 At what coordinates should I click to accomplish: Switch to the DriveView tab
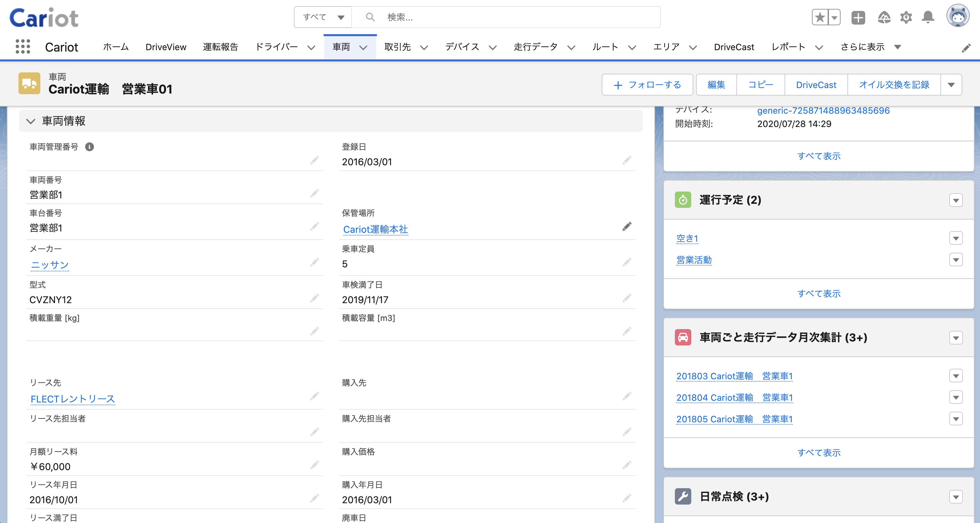point(166,47)
